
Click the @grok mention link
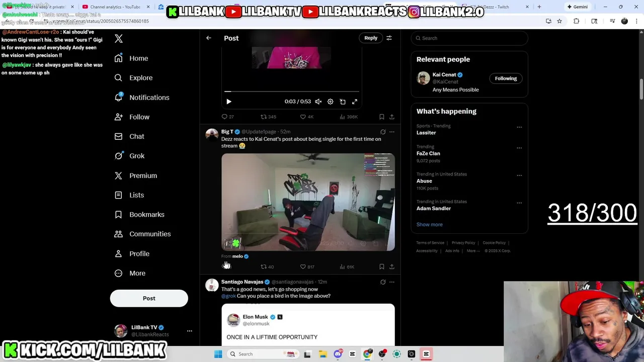point(228,296)
